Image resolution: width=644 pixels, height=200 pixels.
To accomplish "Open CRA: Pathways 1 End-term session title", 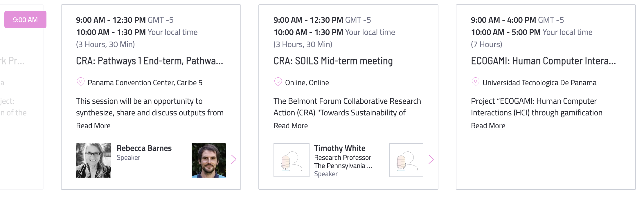I will (150, 61).
